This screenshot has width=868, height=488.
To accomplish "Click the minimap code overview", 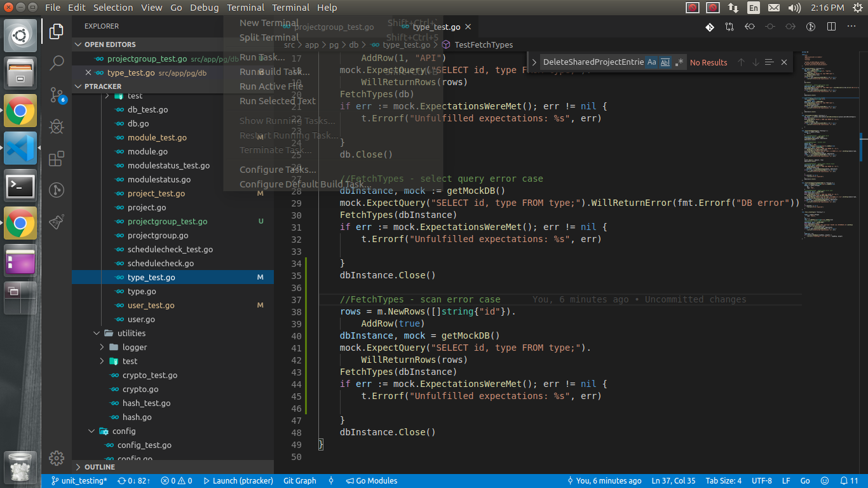I will tap(831, 146).
